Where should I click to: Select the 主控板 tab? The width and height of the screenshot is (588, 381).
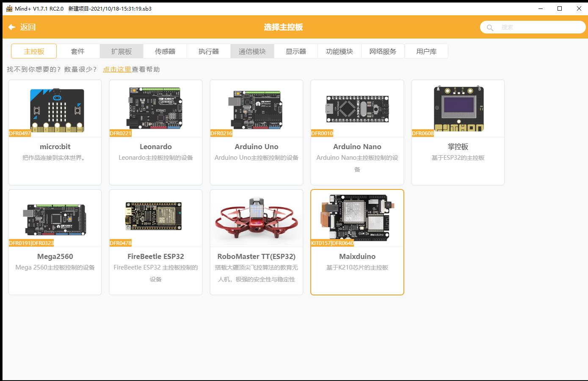[x=34, y=51]
